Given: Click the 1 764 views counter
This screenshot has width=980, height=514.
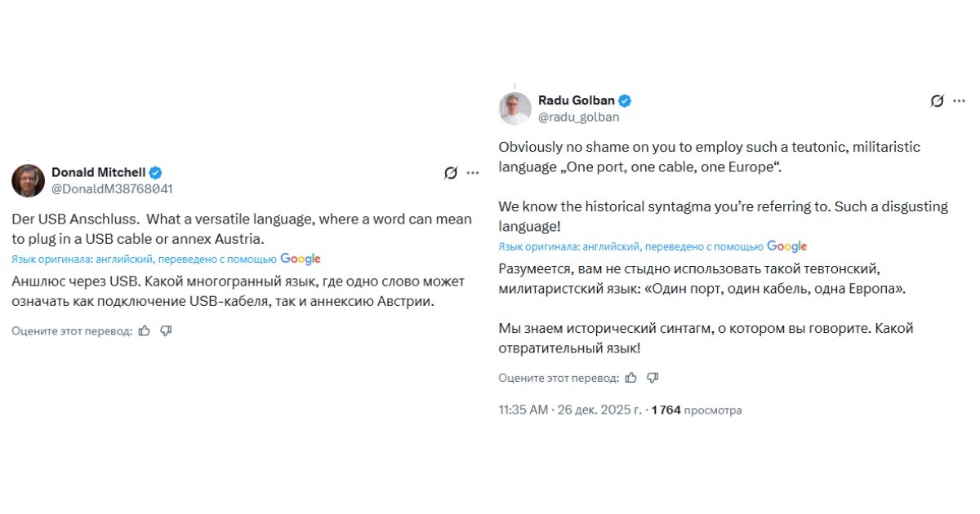Looking at the screenshot, I should (693, 410).
